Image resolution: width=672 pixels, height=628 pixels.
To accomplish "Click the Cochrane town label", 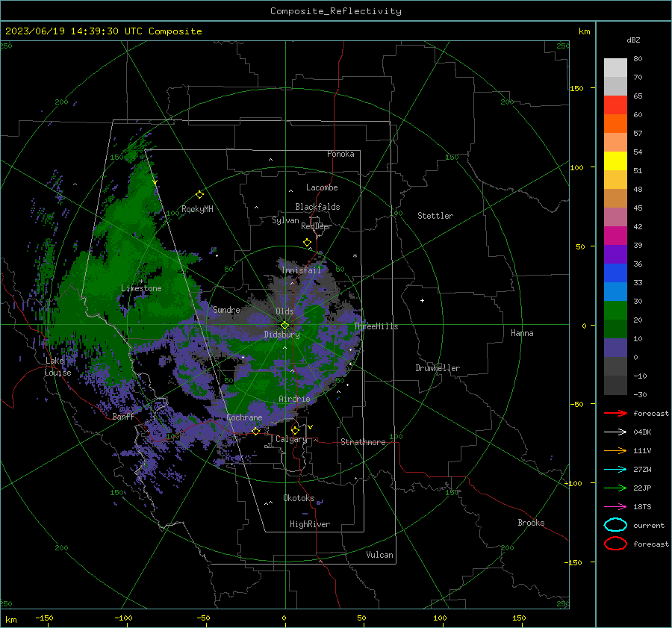I will coord(244,417).
